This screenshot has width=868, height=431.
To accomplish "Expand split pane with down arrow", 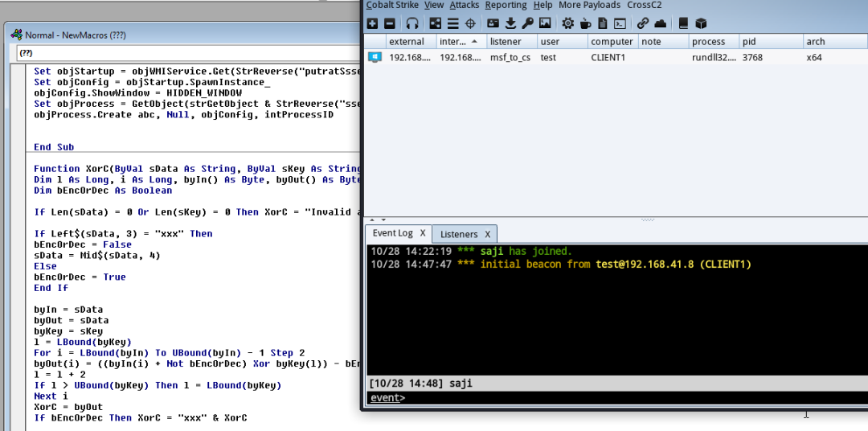I will [383, 220].
